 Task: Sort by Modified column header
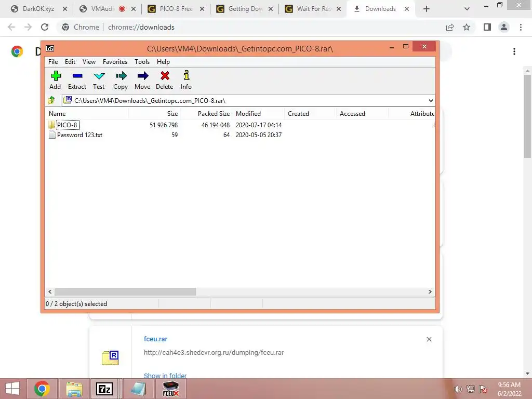tap(259, 114)
